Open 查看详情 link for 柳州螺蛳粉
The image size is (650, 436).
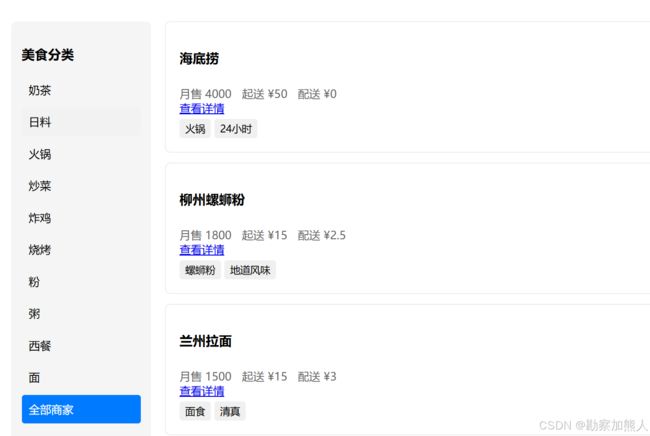[x=202, y=250]
